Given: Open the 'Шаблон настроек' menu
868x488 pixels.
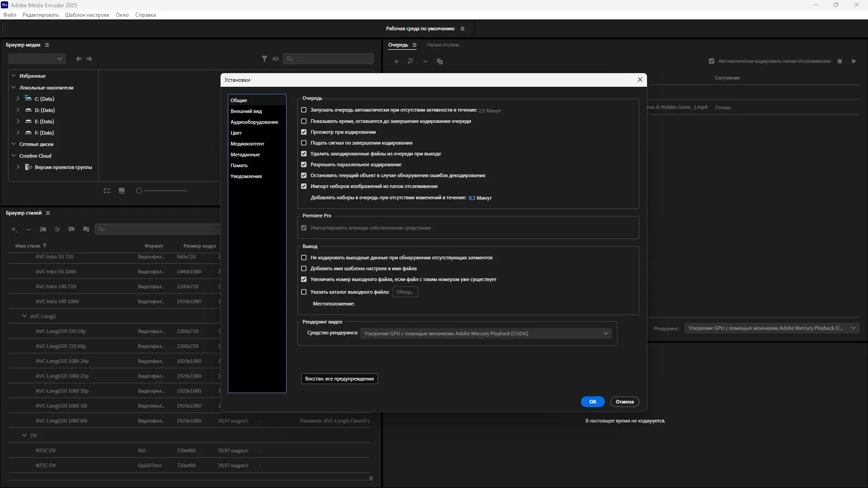Looking at the screenshot, I should coord(87,15).
